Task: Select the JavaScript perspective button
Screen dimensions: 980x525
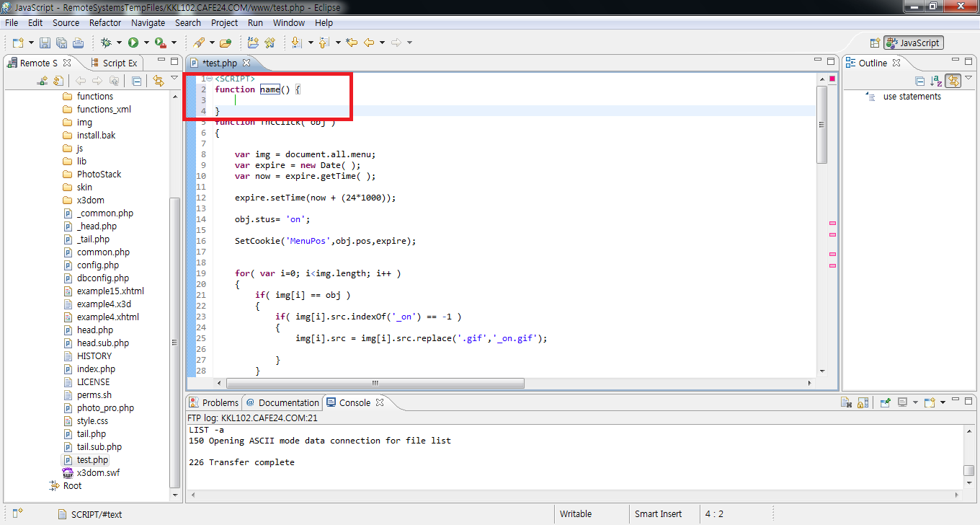Action: pyautogui.click(x=913, y=43)
